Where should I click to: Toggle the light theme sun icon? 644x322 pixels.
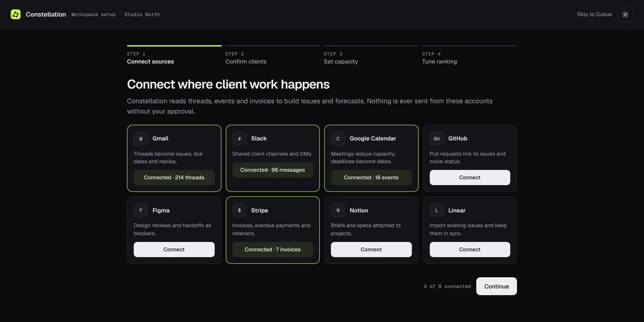point(625,14)
